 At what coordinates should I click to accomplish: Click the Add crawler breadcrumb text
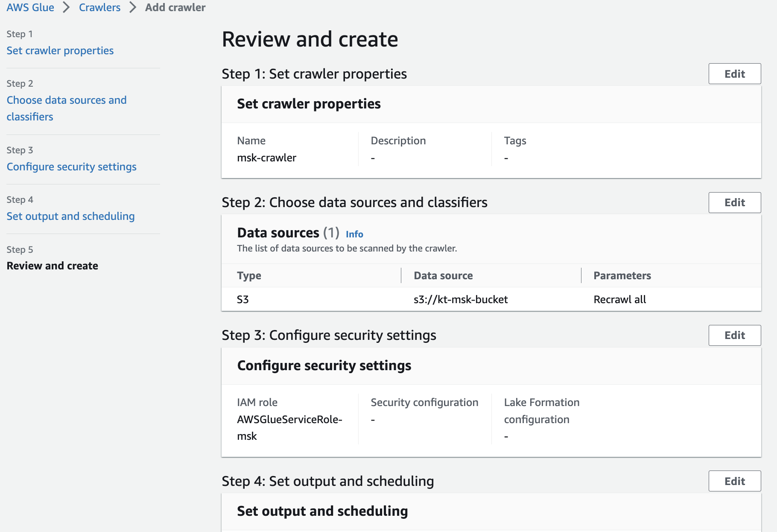tap(175, 7)
